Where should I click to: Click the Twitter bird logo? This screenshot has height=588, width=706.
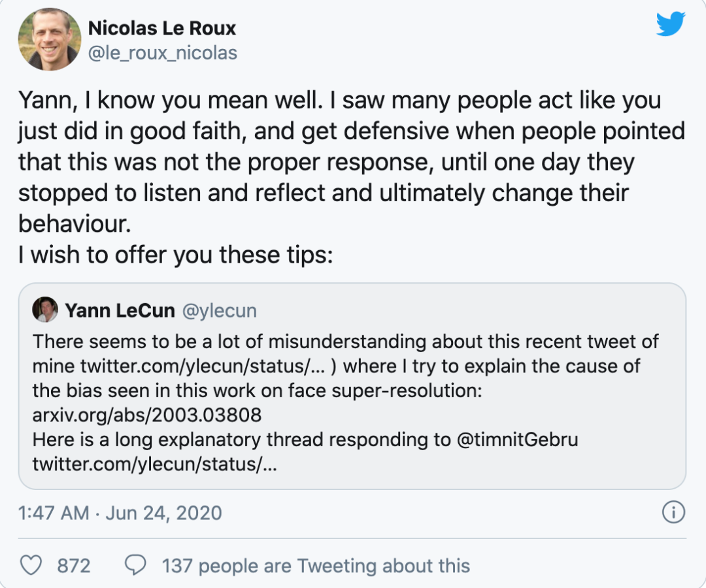670,25
